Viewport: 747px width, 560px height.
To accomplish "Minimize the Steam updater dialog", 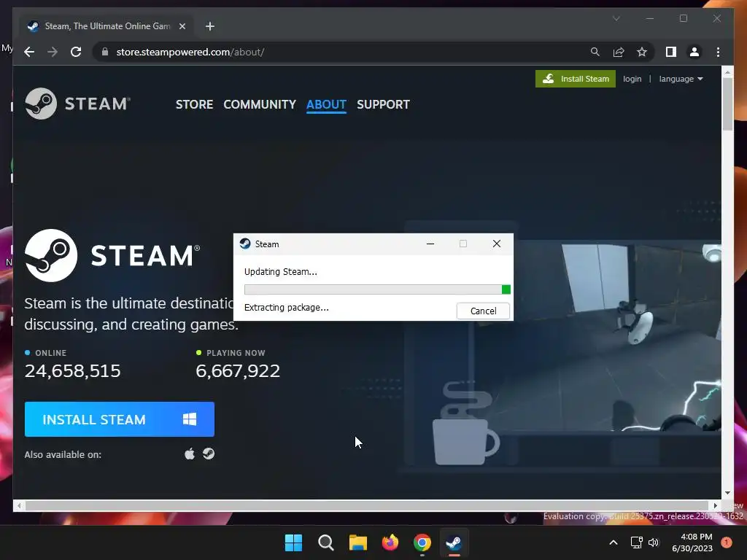I will pyautogui.click(x=430, y=244).
